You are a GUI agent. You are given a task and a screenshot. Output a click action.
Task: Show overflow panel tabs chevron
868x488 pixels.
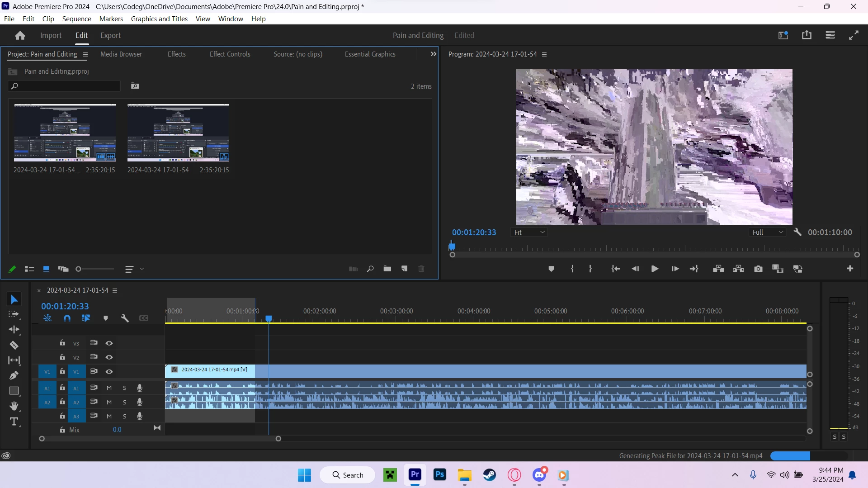click(433, 54)
